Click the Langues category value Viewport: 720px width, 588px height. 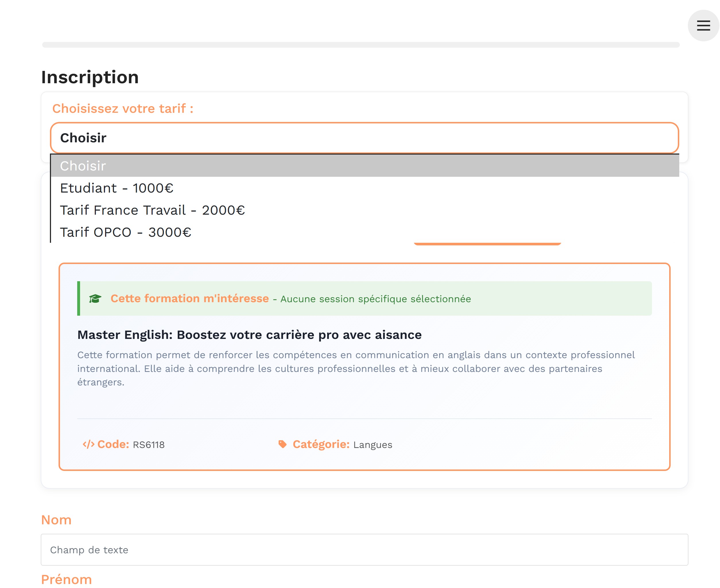(372, 445)
